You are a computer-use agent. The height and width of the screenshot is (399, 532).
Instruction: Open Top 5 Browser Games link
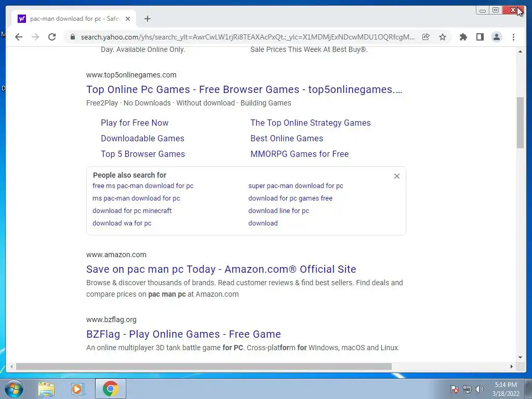[x=143, y=154]
